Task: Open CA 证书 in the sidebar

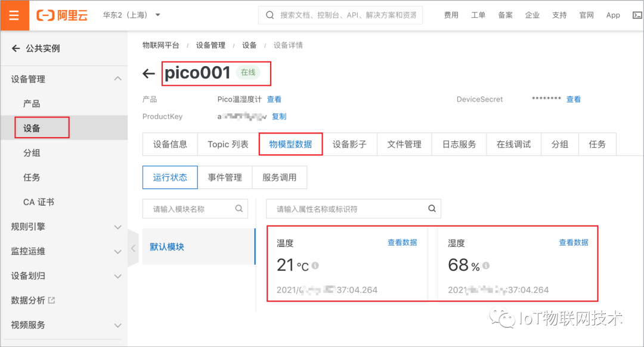Action: (x=39, y=202)
